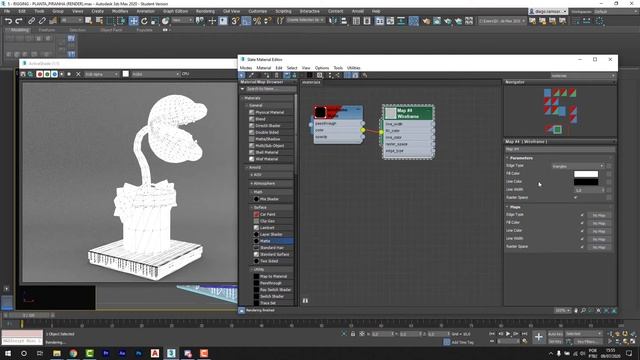Image resolution: width=640 pixels, height=360 pixels.
Task: Click the No Map button for Raster Space
Action: point(599,247)
